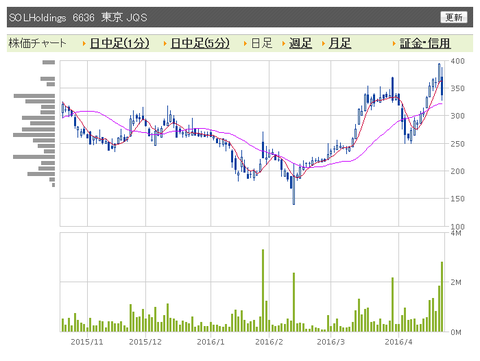Click the 株価チャート label
This screenshot has height=361, width=480.
pos(37,43)
